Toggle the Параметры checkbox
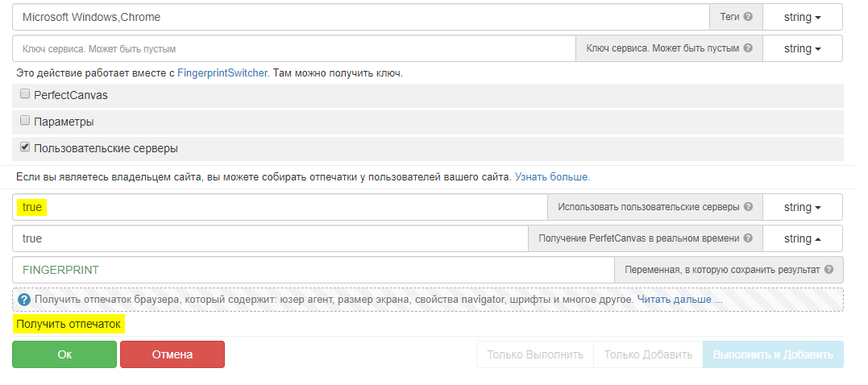Viewport: 868px width, 385px height. click(x=25, y=122)
